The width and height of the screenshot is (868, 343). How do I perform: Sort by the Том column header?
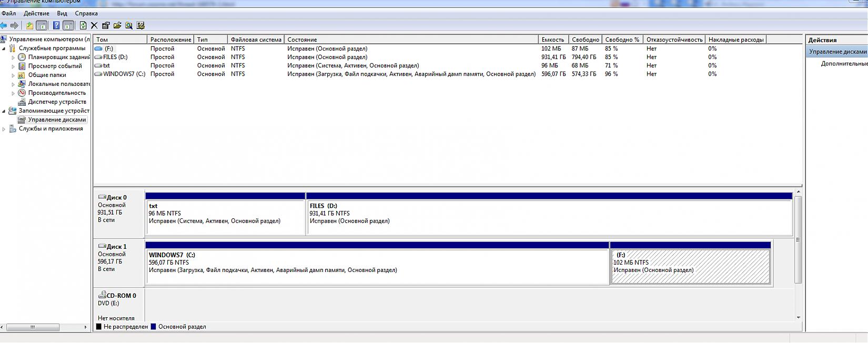click(120, 39)
